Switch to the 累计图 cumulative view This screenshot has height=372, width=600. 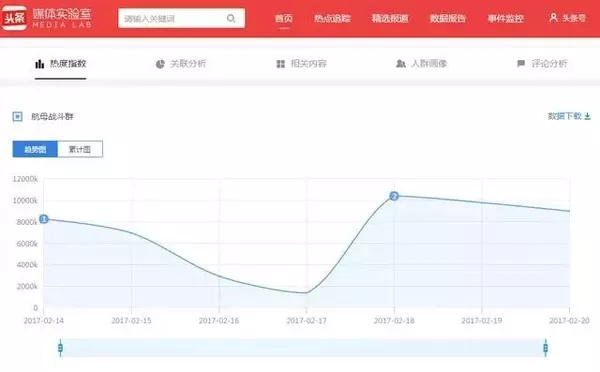(80, 149)
